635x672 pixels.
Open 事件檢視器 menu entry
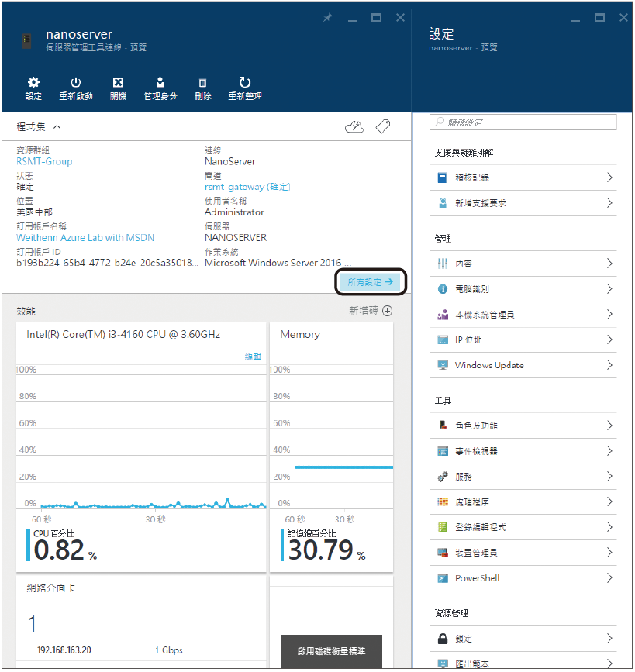pos(523,451)
